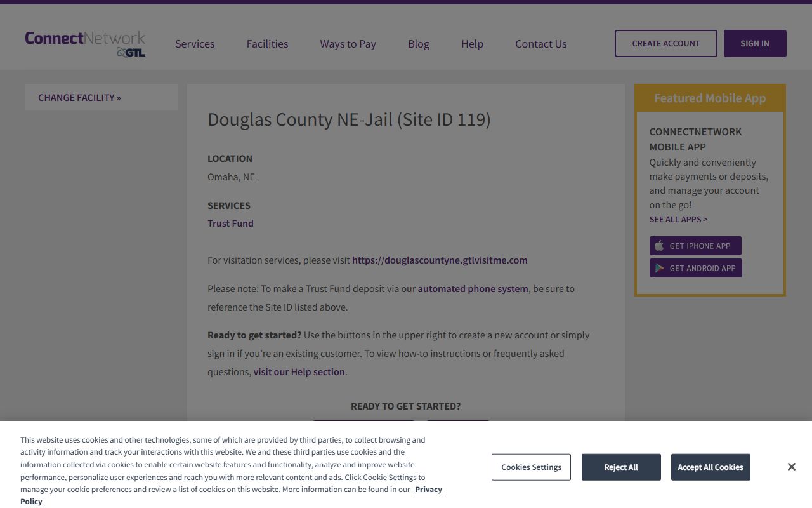Image resolution: width=812 pixels, height=508 pixels.
Task: Click the Douglas County NE-Jail heading
Action: point(349,119)
